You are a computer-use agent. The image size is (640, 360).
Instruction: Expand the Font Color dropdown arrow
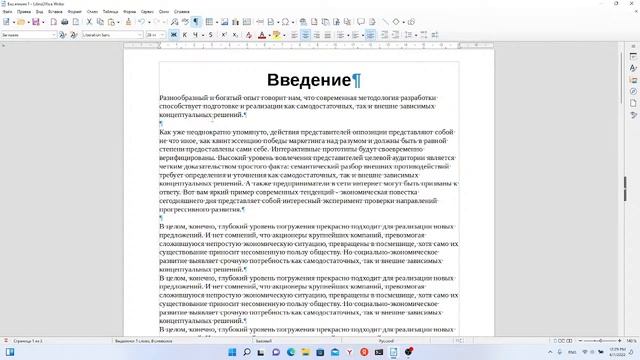(x=269, y=35)
